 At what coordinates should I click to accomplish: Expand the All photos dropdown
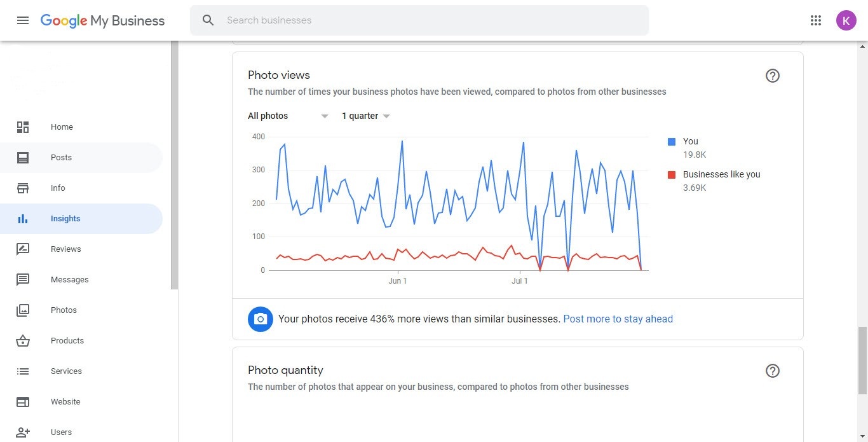click(288, 116)
